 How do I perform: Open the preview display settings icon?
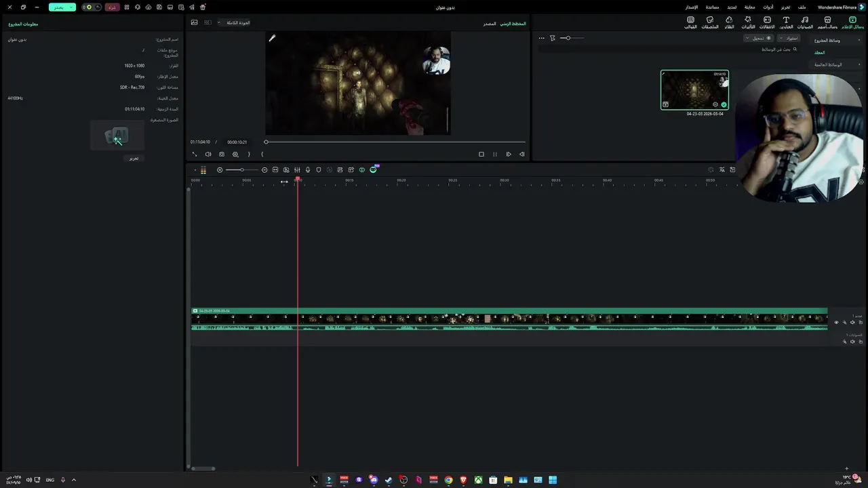point(235,154)
